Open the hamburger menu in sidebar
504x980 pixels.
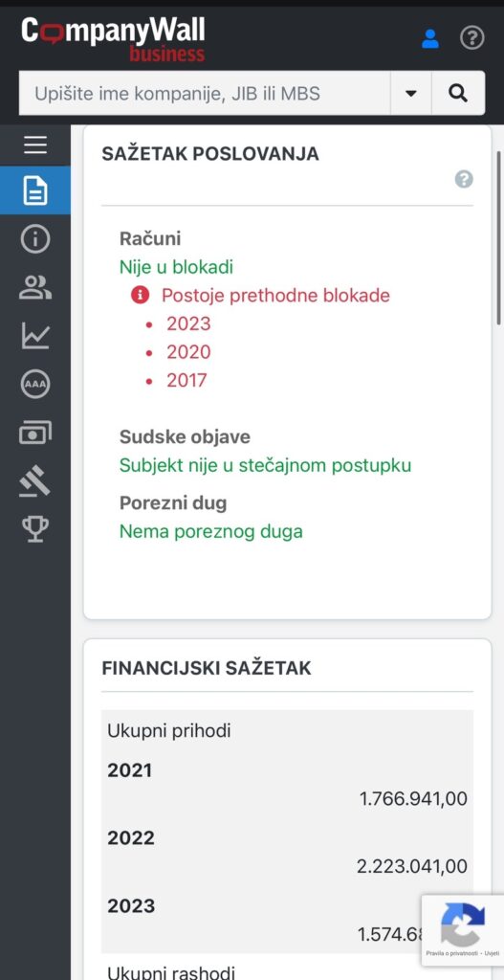[35, 145]
